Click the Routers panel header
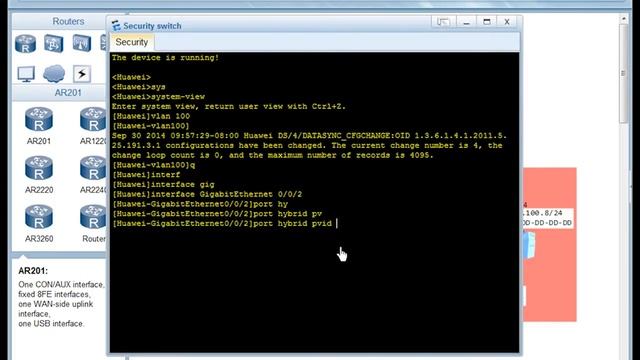The height and width of the screenshot is (360, 640). click(x=68, y=21)
